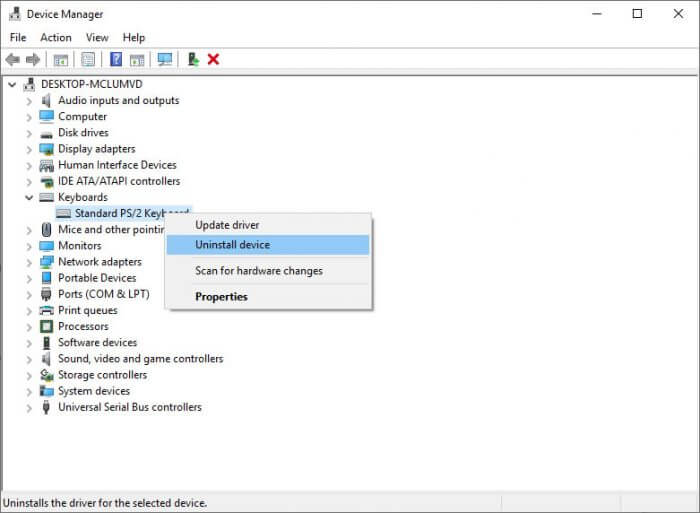This screenshot has width=700, height=513.
Task: Select the IDE ATA/ATAPI controllers label
Action: pos(119,181)
